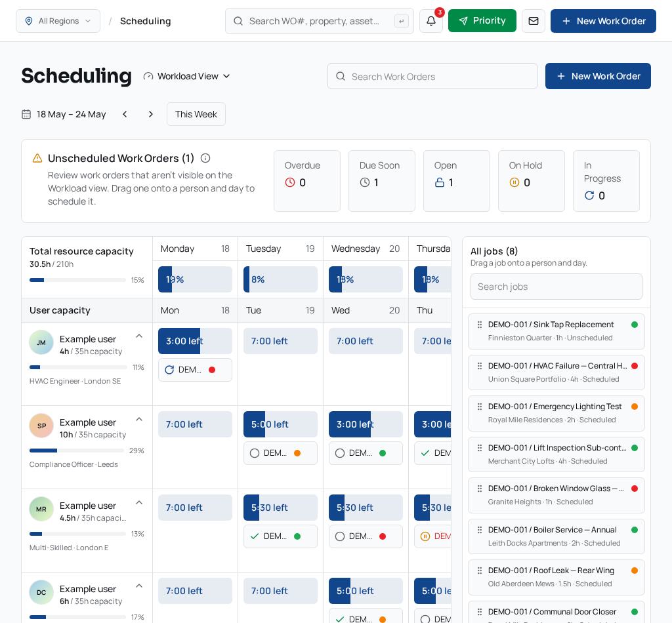Open the notifications bell icon
672x623 pixels.
430,21
